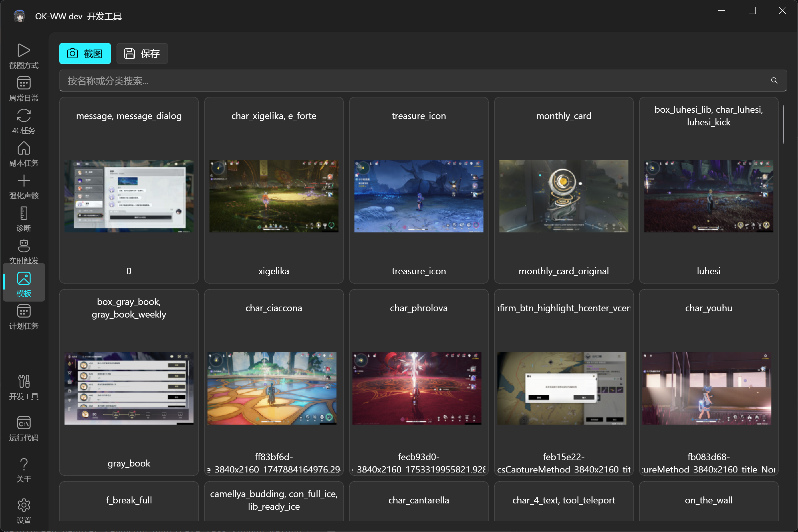This screenshot has width=798, height=532.
Task: Click 'camellya_budding, con_full_ice, lib_ready_ice' title
Action: [274, 500]
